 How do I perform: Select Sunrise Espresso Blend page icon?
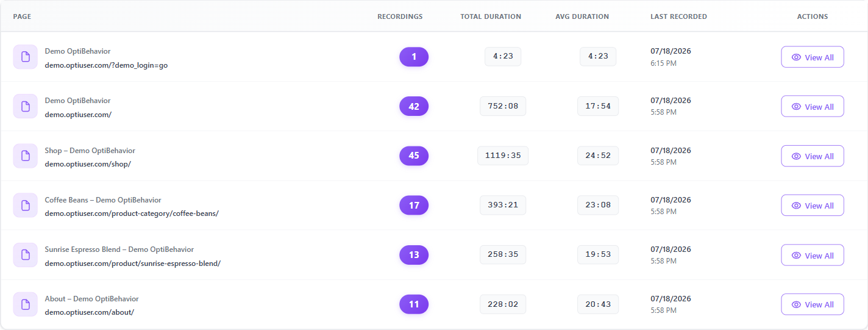[x=25, y=255]
